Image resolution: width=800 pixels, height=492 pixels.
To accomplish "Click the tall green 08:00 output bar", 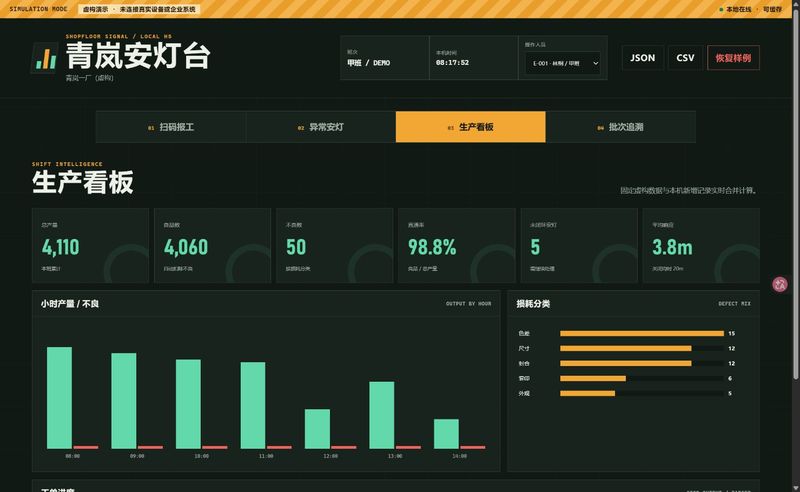I will point(59,398).
